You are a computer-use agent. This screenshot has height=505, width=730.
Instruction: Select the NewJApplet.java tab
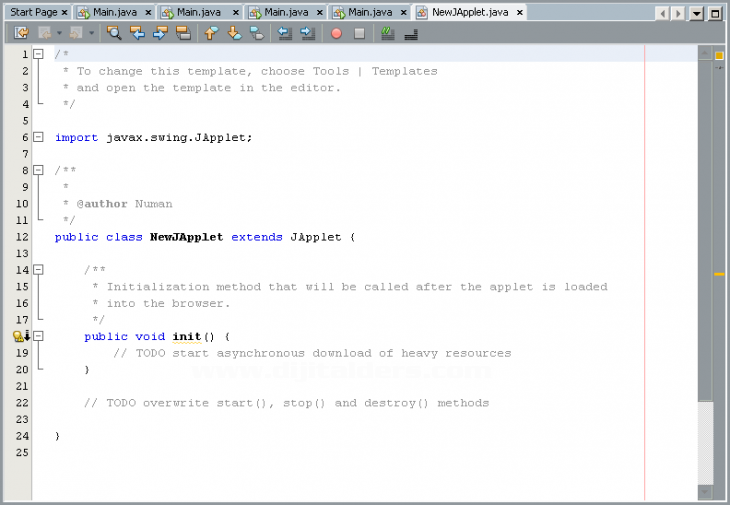[x=470, y=12]
